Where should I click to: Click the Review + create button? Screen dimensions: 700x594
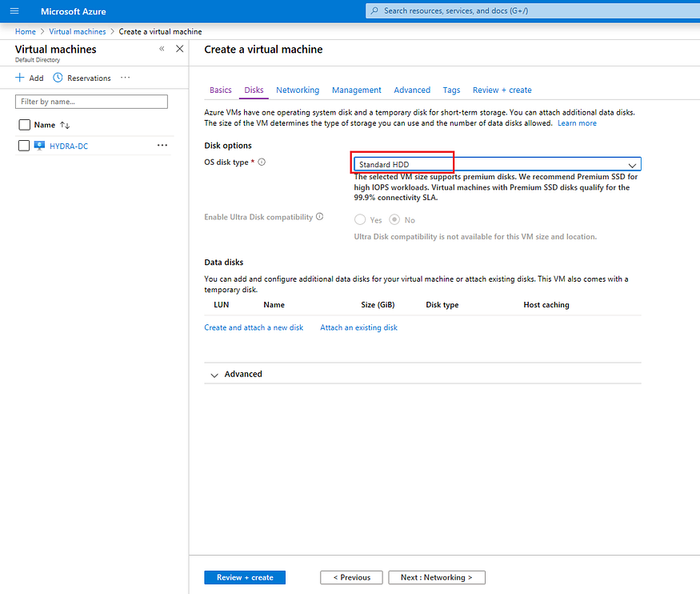244,577
